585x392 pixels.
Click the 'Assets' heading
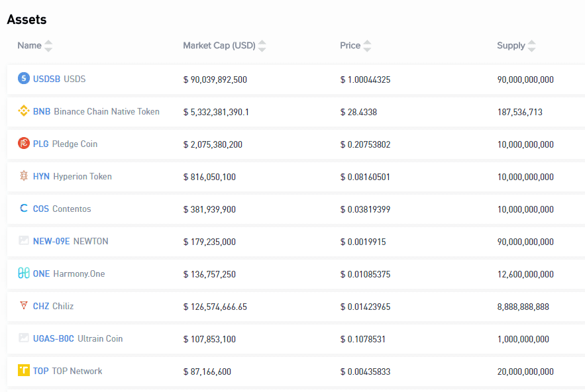click(27, 19)
